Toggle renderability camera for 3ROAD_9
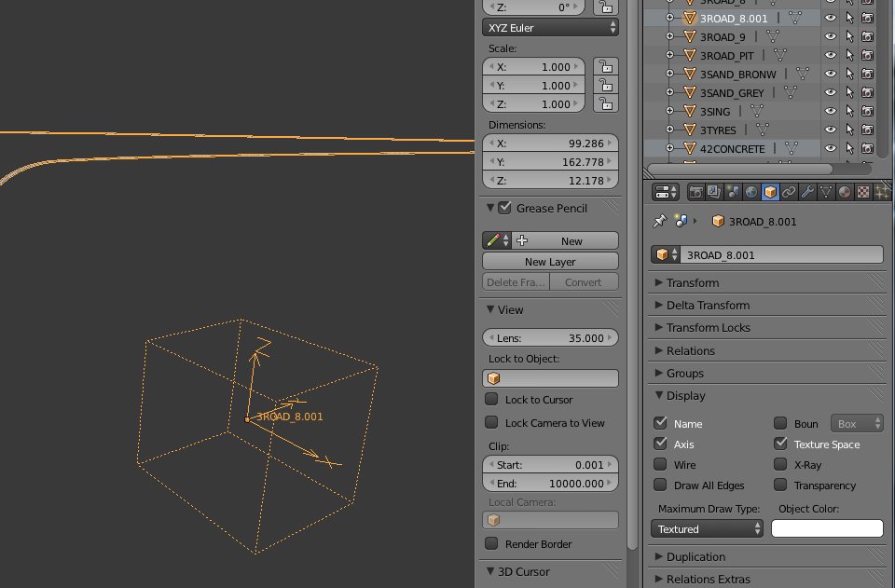 [x=868, y=36]
